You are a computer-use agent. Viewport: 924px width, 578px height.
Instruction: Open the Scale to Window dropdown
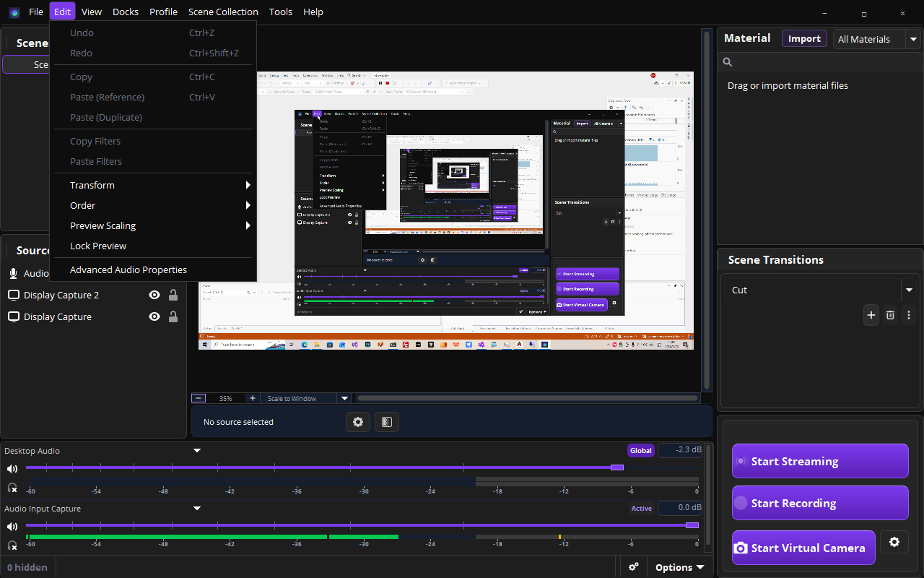[306, 398]
